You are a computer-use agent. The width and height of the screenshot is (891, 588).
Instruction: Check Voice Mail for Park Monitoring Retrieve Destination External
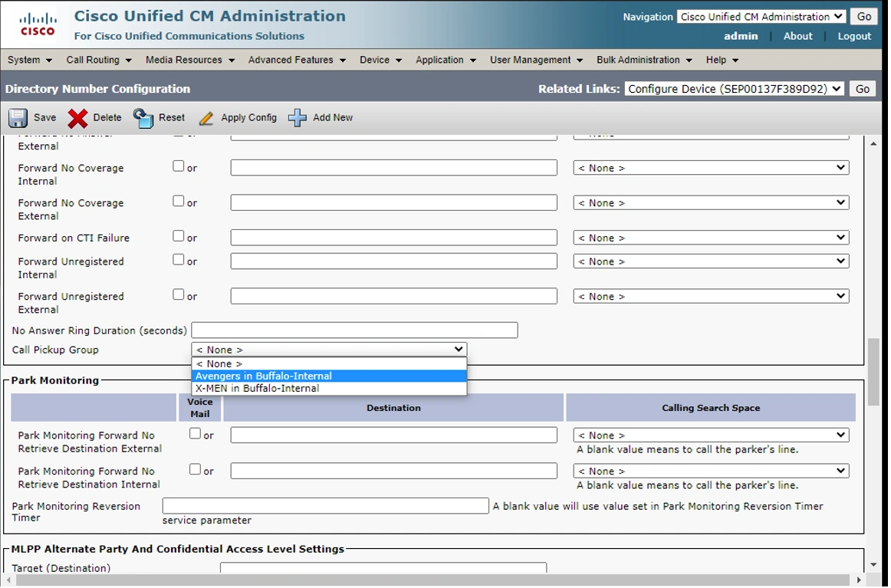pyautogui.click(x=195, y=433)
